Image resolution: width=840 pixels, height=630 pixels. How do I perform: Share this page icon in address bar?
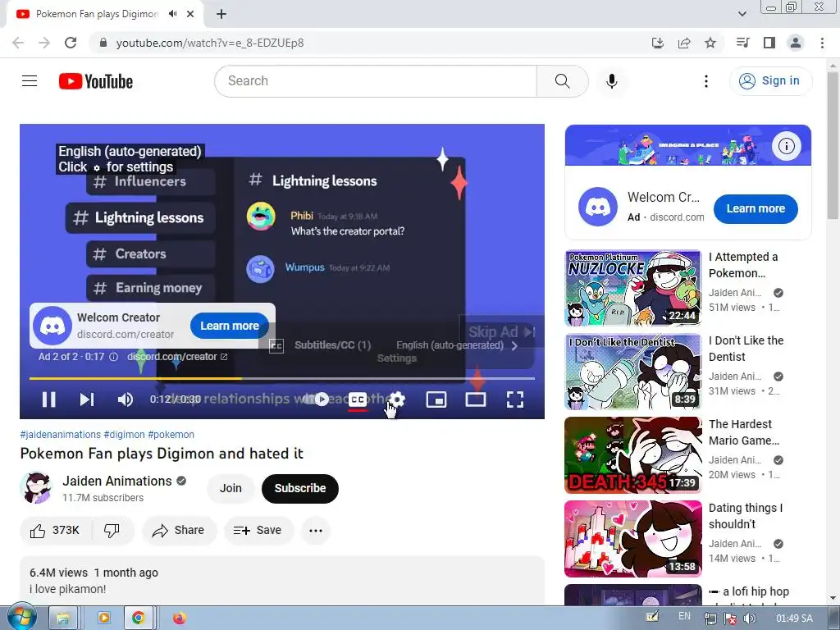[684, 43]
